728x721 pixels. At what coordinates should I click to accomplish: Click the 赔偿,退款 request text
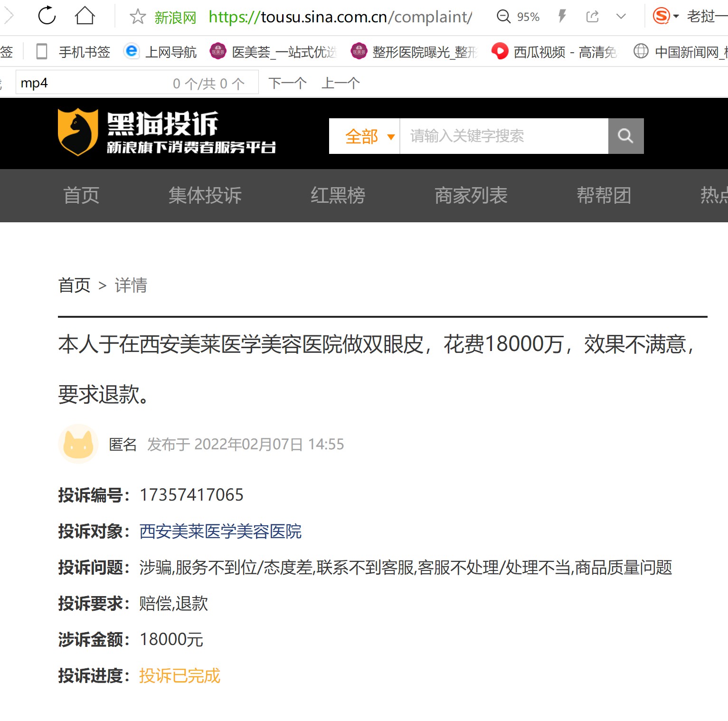(173, 604)
